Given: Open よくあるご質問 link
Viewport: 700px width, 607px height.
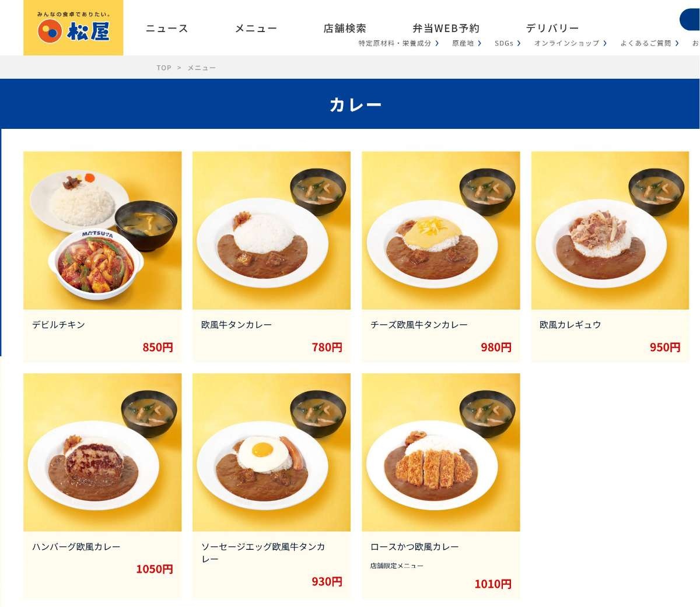Looking at the screenshot, I should tap(649, 43).
